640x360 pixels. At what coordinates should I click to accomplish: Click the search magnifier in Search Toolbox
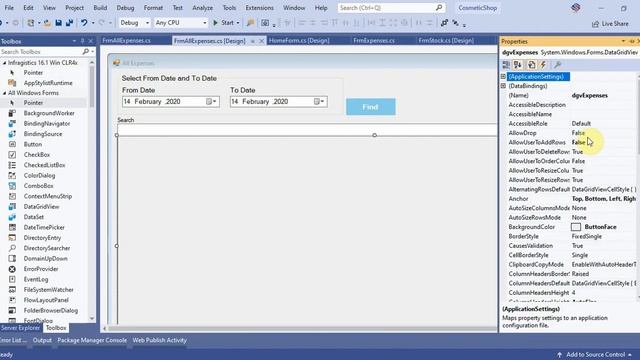85,52
